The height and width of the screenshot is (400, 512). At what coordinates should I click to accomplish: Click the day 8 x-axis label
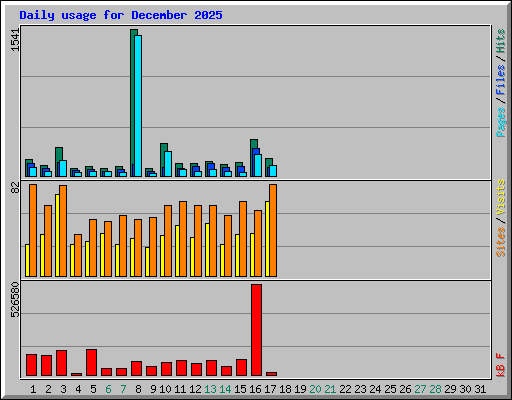click(138, 389)
